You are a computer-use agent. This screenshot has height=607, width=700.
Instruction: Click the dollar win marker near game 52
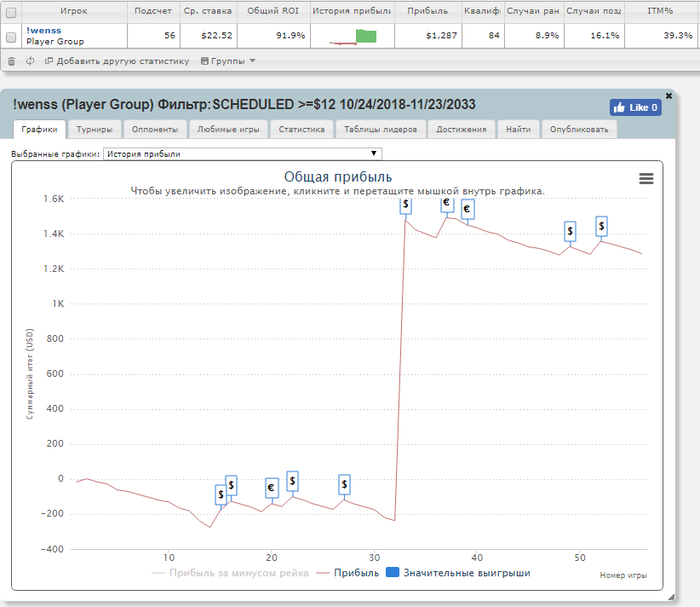[601, 226]
